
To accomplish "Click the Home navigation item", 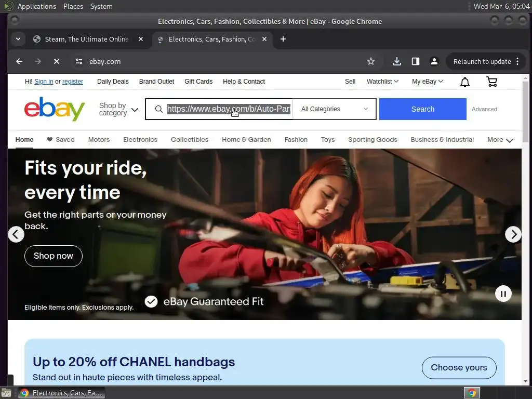I will click(24, 139).
